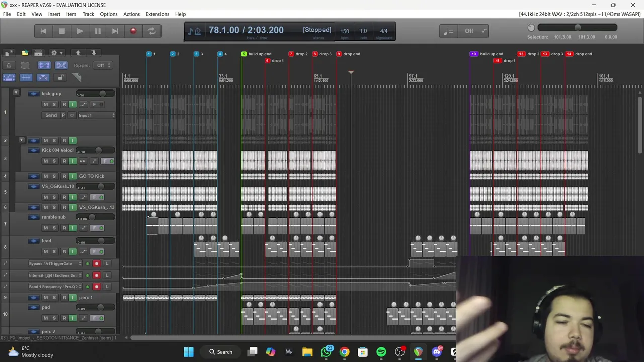Go to project end transport button
The image size is (644, 362).
[115, 31]
